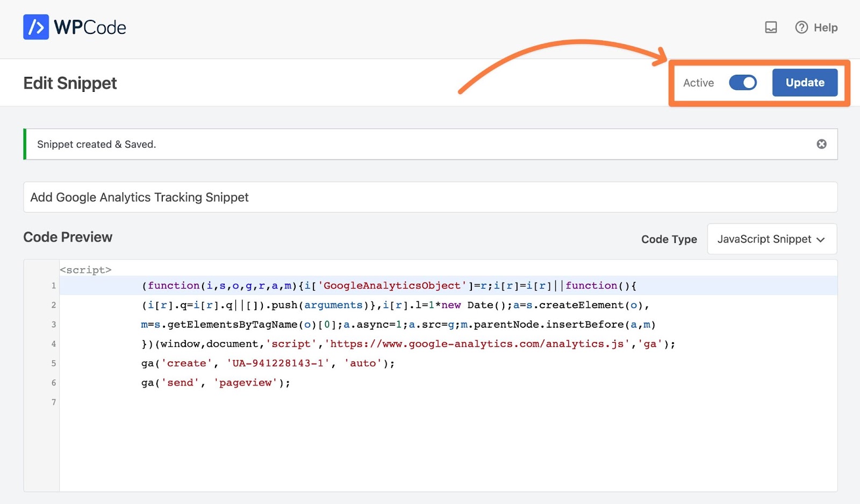The height and width of the screenshot is (504, 860).
Task: Place cursor on the ga('create') line
Action: (x=267, y=363)
